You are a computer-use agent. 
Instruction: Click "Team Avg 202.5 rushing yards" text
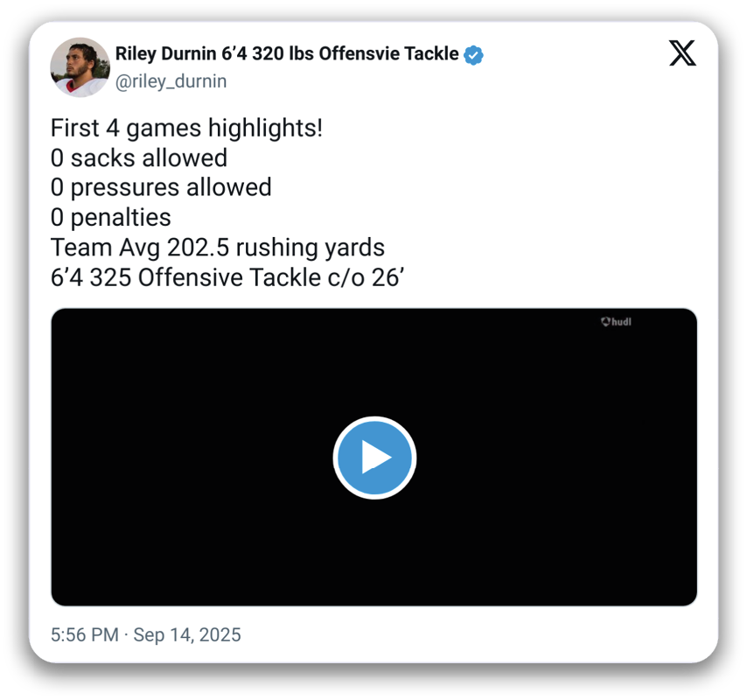[217, 247]
